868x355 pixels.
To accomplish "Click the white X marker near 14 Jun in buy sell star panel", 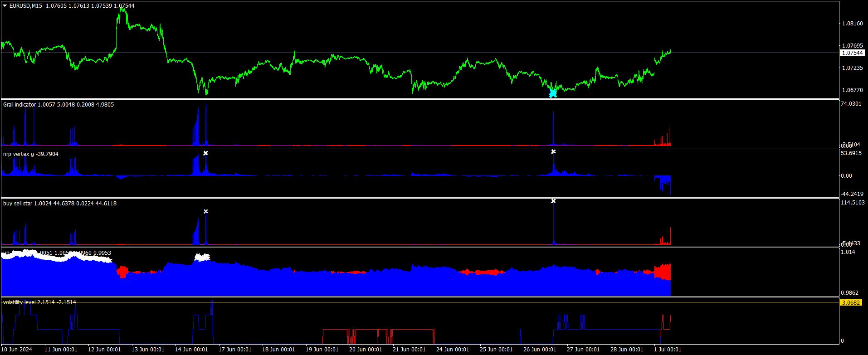I will (x=206, y=211).
